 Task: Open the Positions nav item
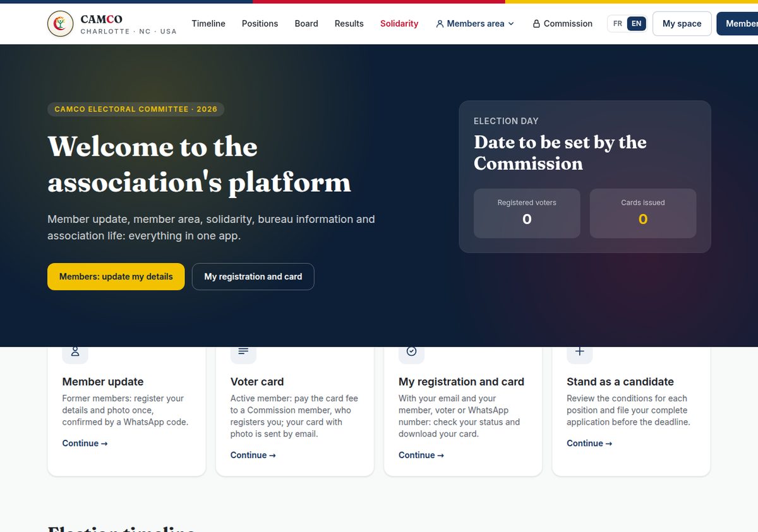point(260,24)
